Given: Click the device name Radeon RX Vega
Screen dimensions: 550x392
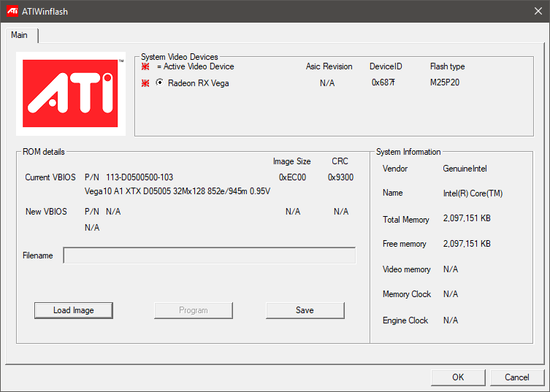Looking at the screenshot, I should 199,83.
